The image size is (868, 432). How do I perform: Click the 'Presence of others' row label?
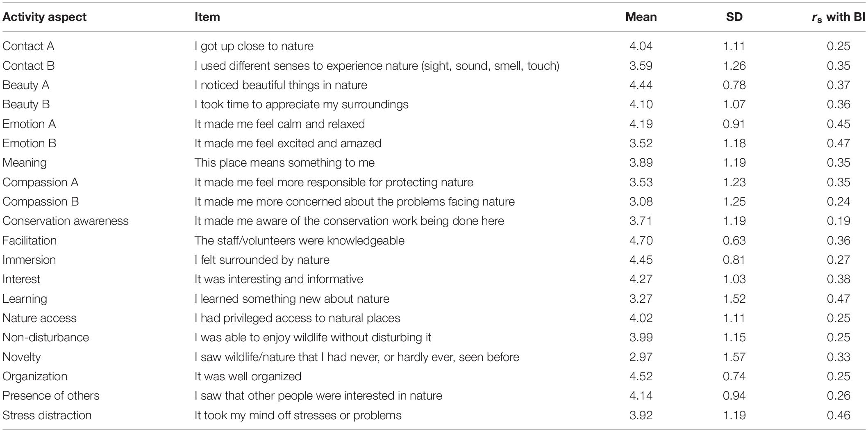click(51, 395)
